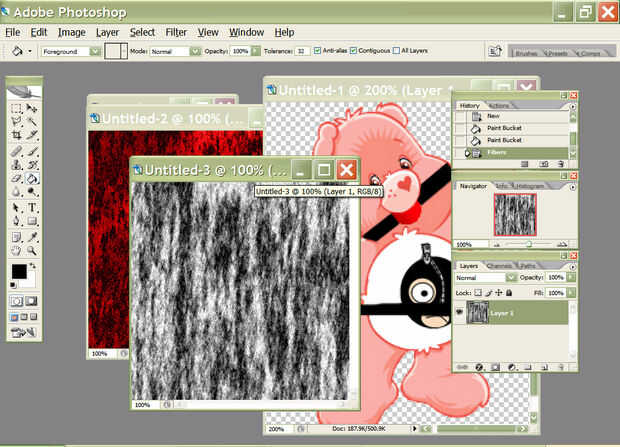
Task: Reset to default black and white colors
Action: 13,285
